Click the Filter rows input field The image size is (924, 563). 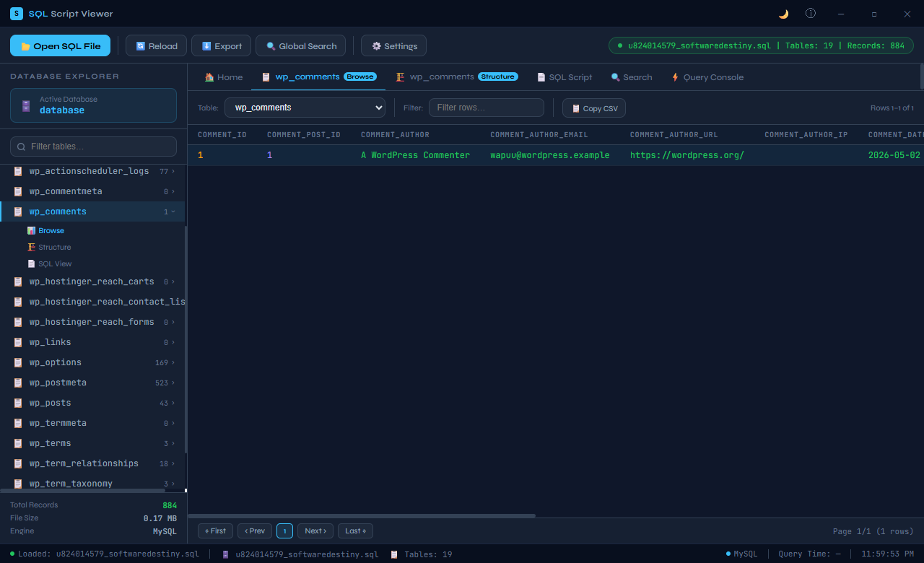click(487, 108)
